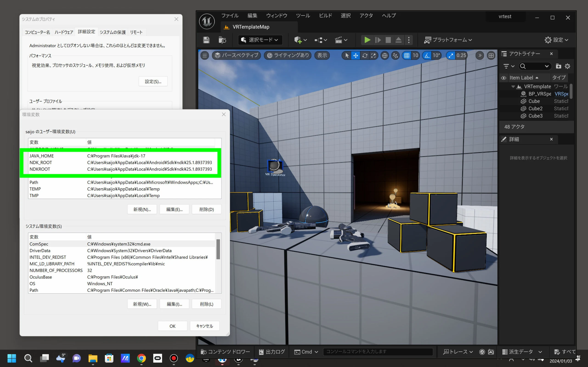Toggle the Outliner visibility eye column
This screenshot has width=588, height=367.
coord(504,78)
